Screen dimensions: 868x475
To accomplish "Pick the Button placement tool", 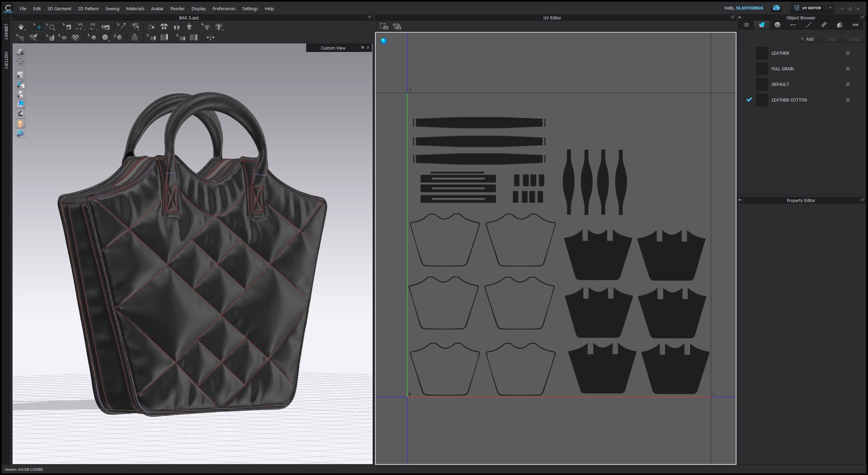I will [x=105, y=37].
